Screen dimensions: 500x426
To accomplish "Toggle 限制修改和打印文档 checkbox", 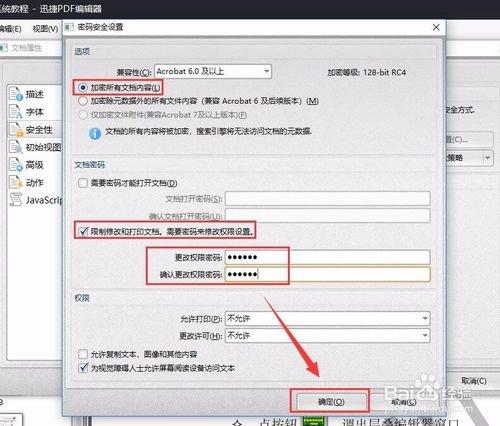I will click(83, 231).
